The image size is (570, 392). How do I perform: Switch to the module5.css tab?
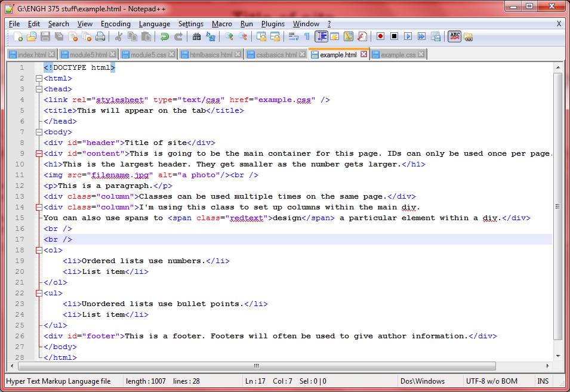click(148, 54)
